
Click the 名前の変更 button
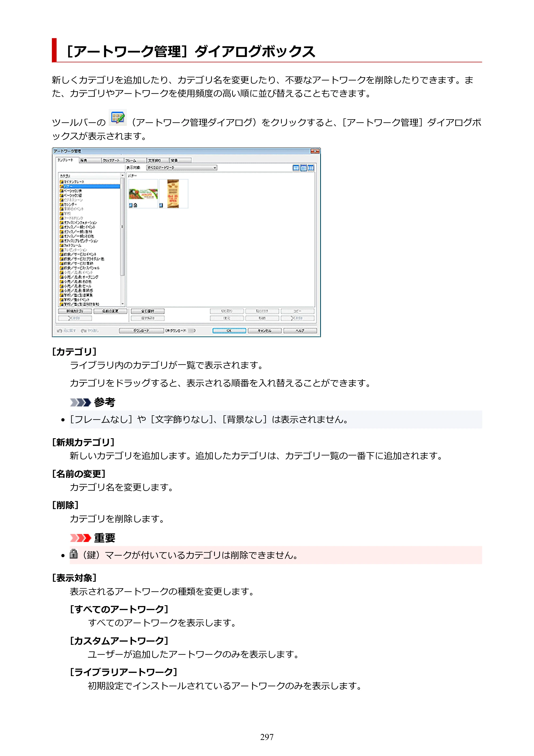click(110, 311)
